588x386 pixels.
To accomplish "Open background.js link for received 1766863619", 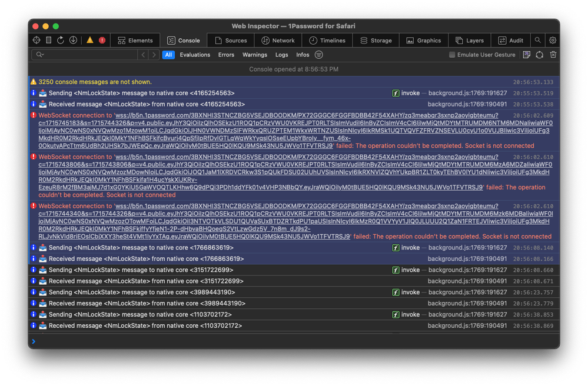I will click(x=467, y=259).
